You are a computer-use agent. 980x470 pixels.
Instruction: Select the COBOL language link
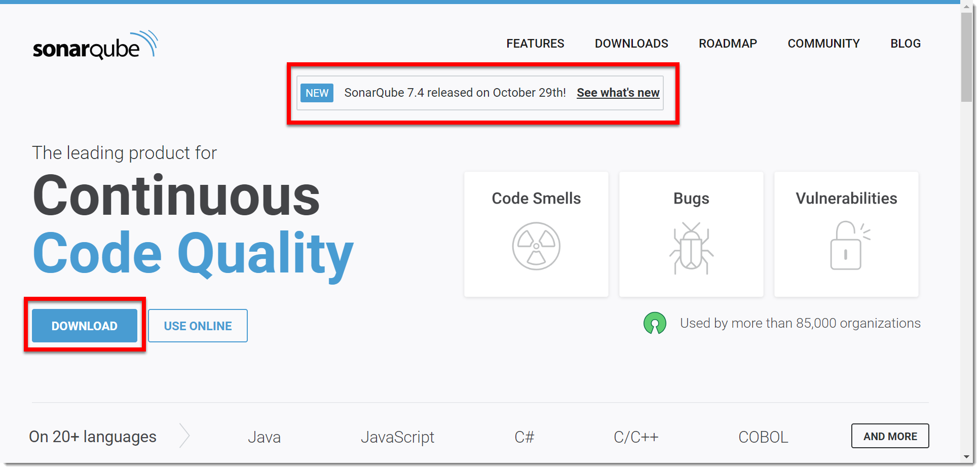[763, 437]
